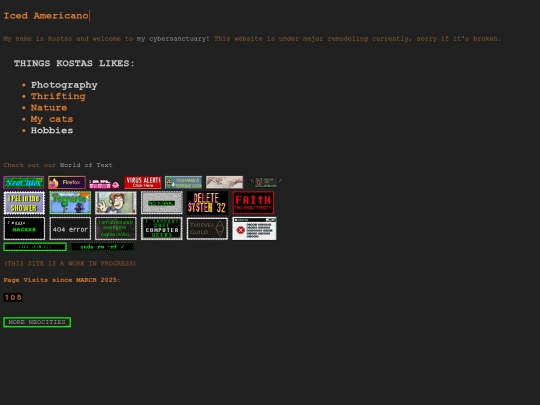Viewport: 540px width, 405px height.
Task: Click the Creation of Adam hands badge
Action: point(225,183)
